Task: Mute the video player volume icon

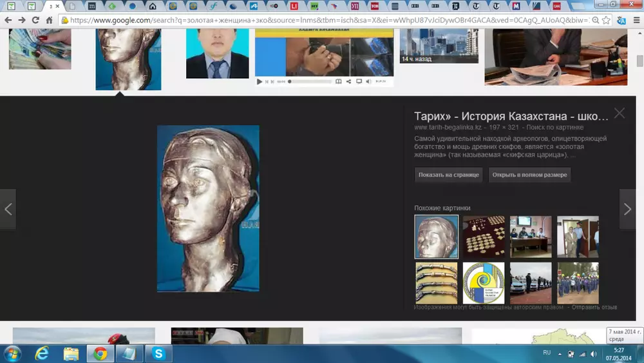Action: (368, 82)
